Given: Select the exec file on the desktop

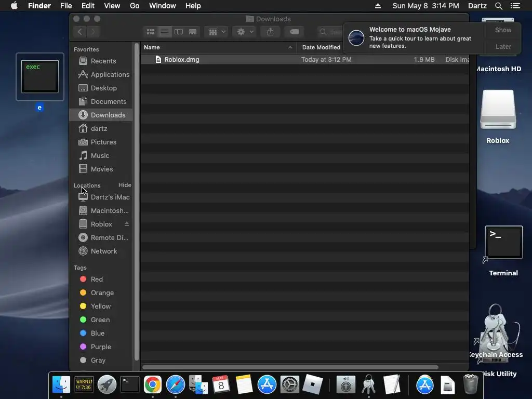Looking at the screenshot, I should [x=40, y=77].
